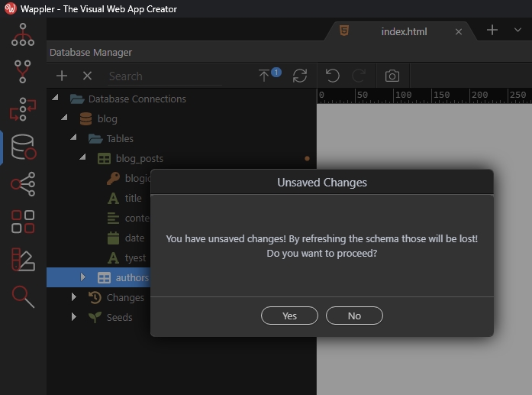This screenshot has width=532, height=395.
Task: Collapse the blog_posts table node
Action: click(82, 157)
